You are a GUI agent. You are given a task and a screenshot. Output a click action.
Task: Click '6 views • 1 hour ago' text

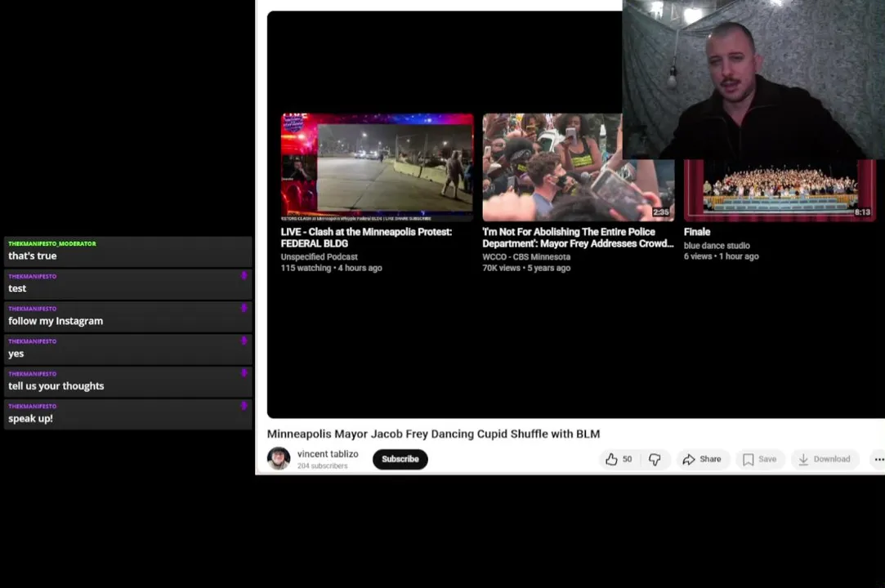tap(722, 256)
